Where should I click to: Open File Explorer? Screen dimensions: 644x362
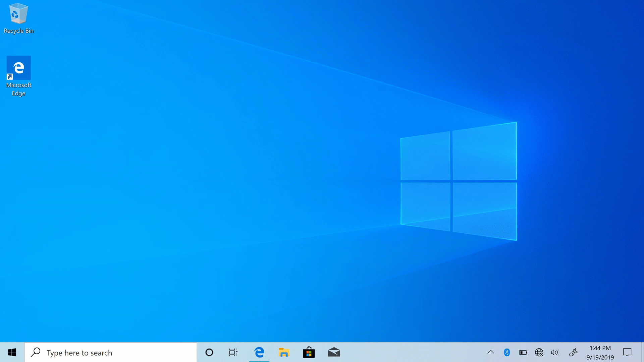click(x=284, y=352)
